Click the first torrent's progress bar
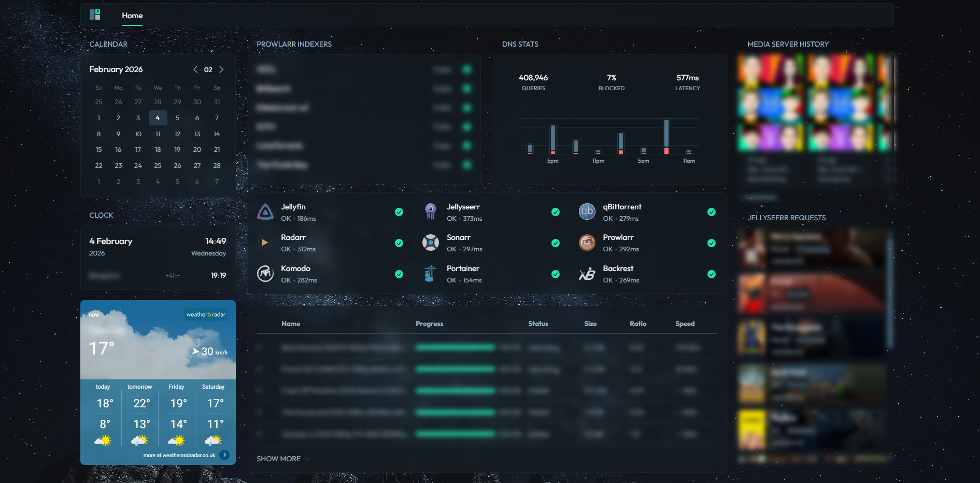Viewport: 980px width, 483px height. pyautogui.click(x=456, y=347)
